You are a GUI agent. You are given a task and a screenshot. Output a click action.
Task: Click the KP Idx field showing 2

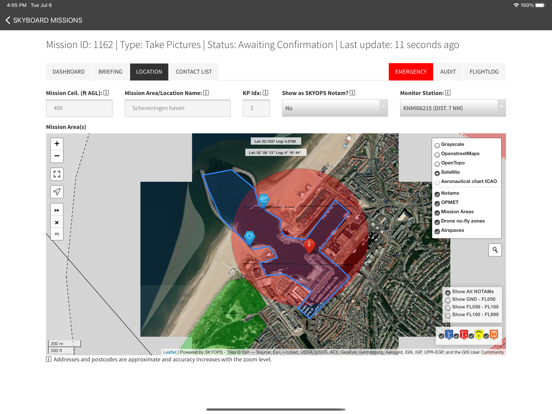click(256, 108)
